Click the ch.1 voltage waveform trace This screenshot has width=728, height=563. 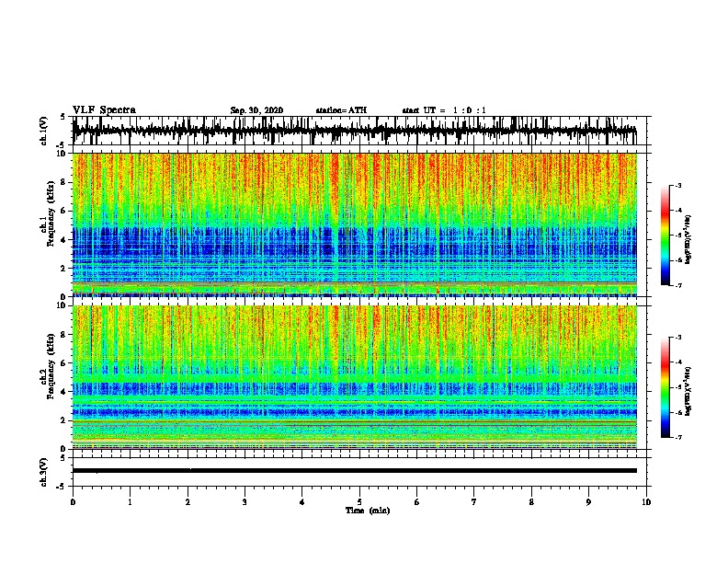tap(354, 131)
